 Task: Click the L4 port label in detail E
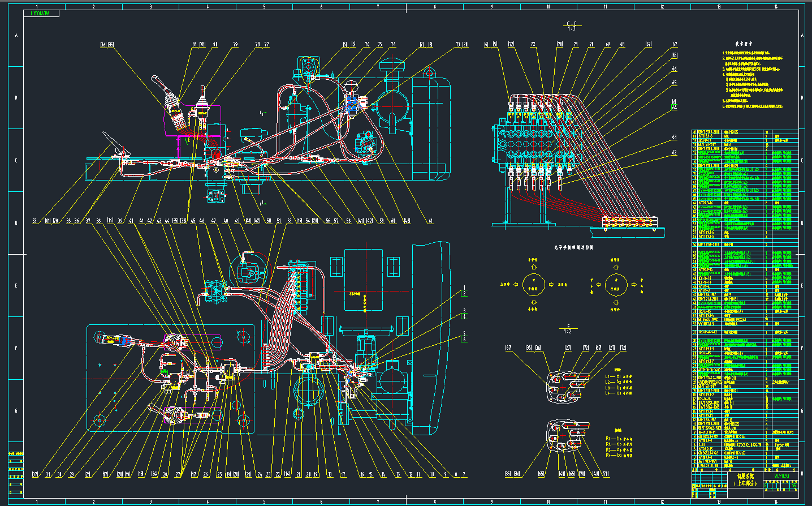pyautogui.click(x=608, y=393)
